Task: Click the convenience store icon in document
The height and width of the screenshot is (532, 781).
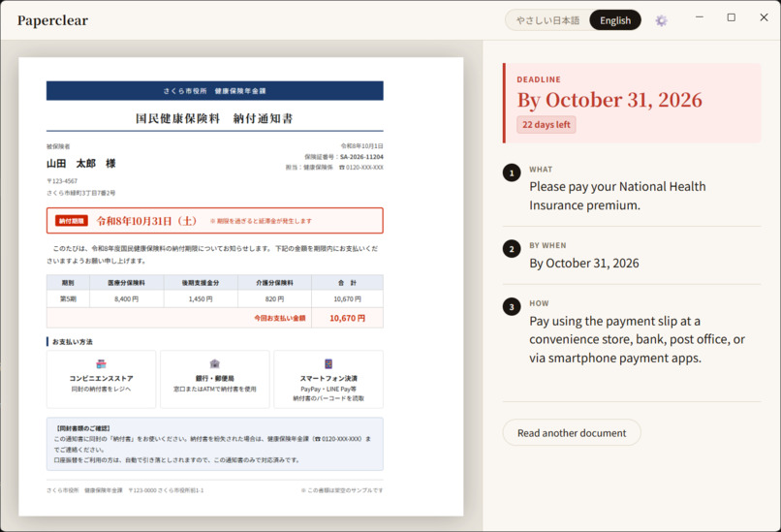Action: coord(101,363)
